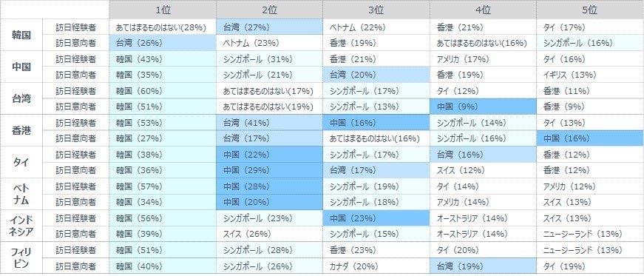Click cell 台湾（41%）
Image resolution: width=644 pixels, height=276 pixels.
coord(269,123)
